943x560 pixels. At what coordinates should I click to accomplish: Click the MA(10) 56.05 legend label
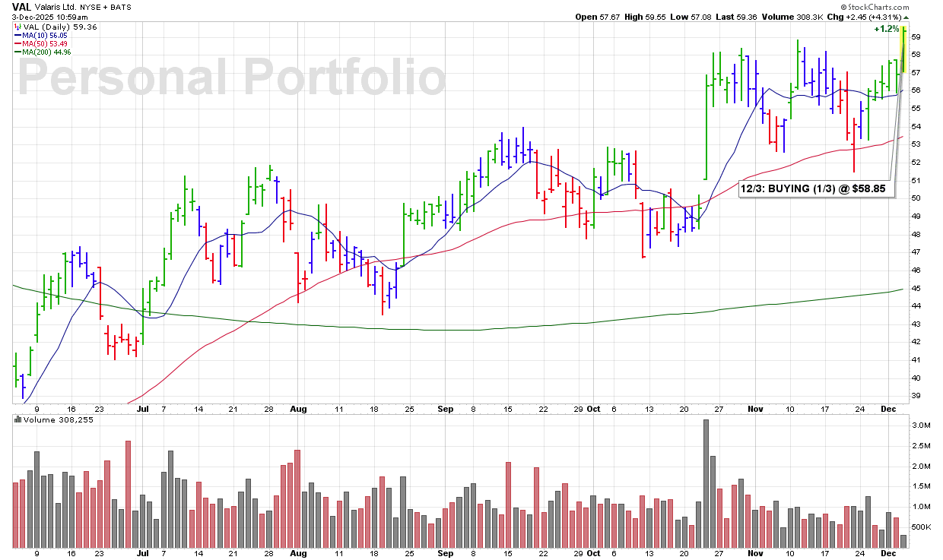coord(44,34)
